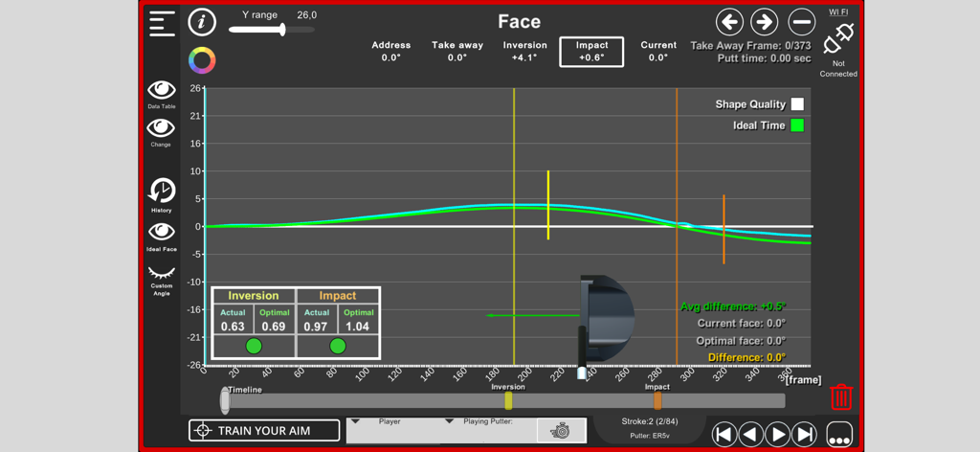The height and width of the screenshot is (452, 980).
Task: Open the color wheel picker
Action: [x=202, y=60]
